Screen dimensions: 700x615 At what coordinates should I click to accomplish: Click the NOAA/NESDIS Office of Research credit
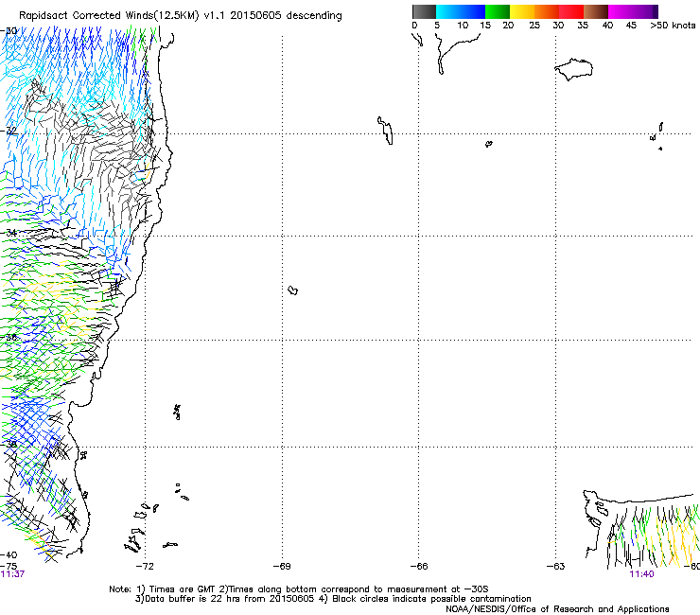coord(557,609)
